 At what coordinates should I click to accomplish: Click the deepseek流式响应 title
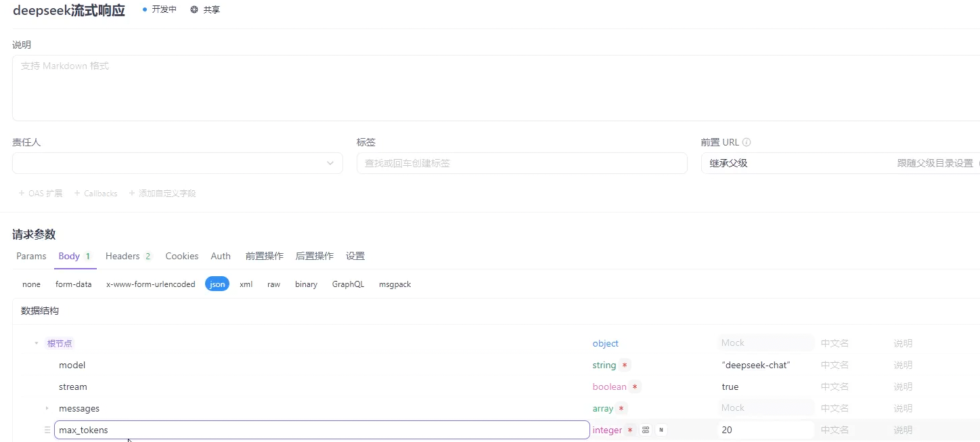69,11
